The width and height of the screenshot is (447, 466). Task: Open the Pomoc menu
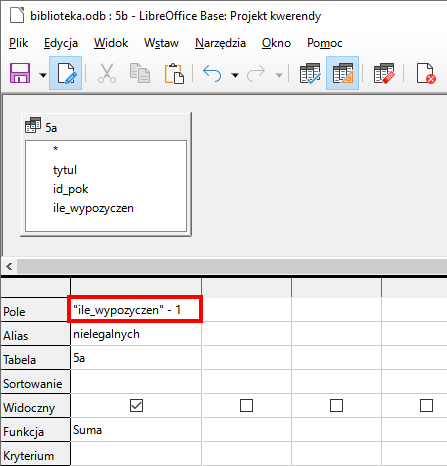pos(325,43)
